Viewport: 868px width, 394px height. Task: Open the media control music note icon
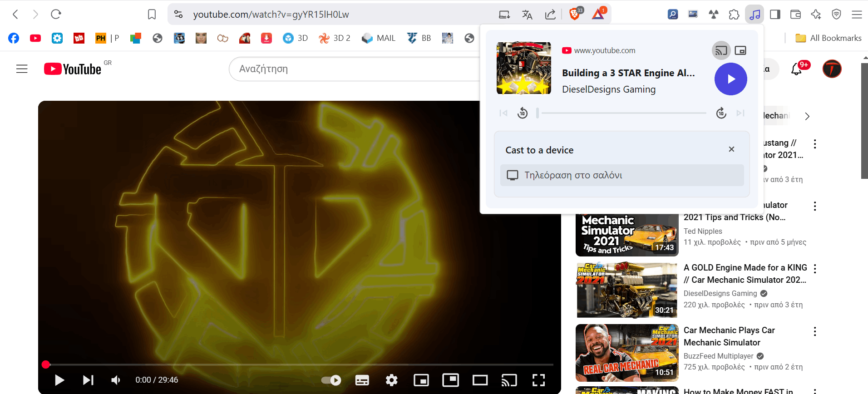tap(755, 15)
